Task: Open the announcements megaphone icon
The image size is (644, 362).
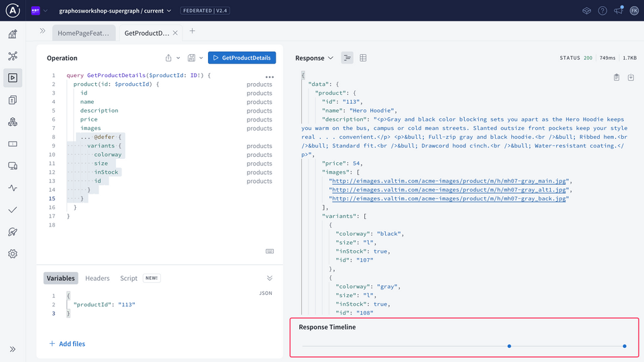Action: [619, 10]
